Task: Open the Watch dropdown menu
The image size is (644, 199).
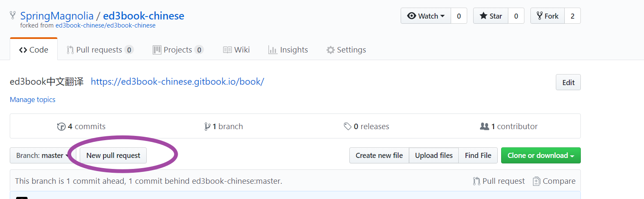Action: pos(426,16)
